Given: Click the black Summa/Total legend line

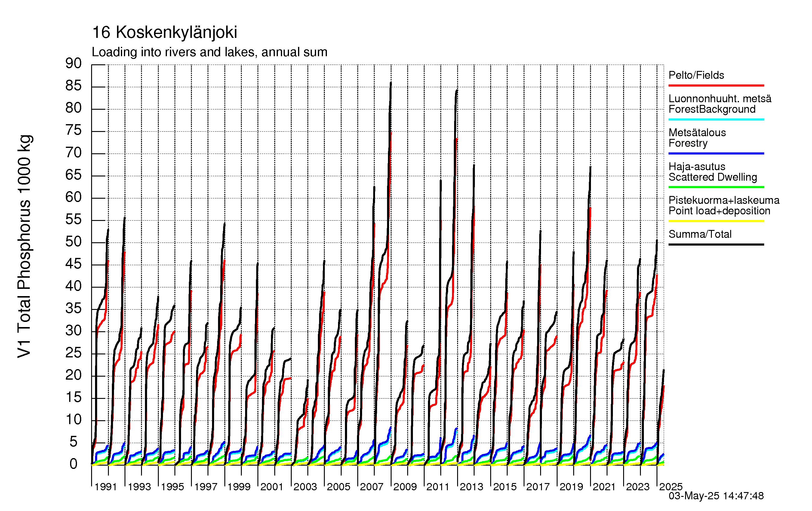Looking at the screenshot, I should (x=716, y=244).
